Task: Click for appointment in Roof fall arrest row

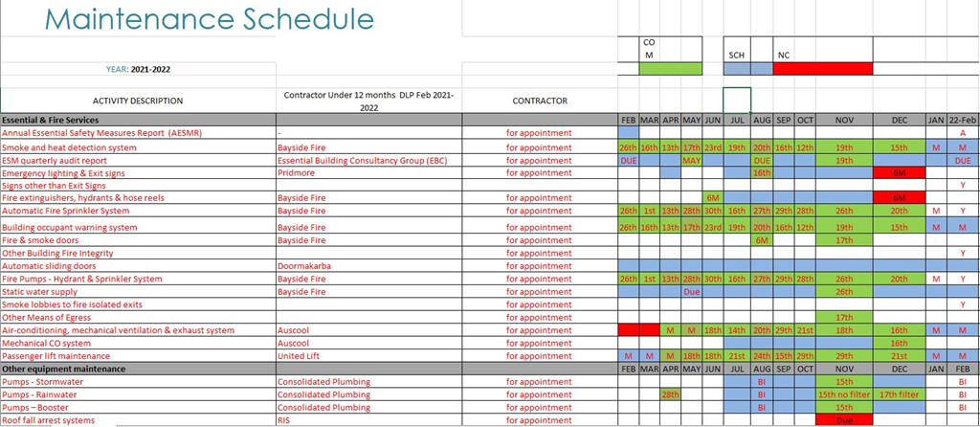Action: (x=539, y=420)
